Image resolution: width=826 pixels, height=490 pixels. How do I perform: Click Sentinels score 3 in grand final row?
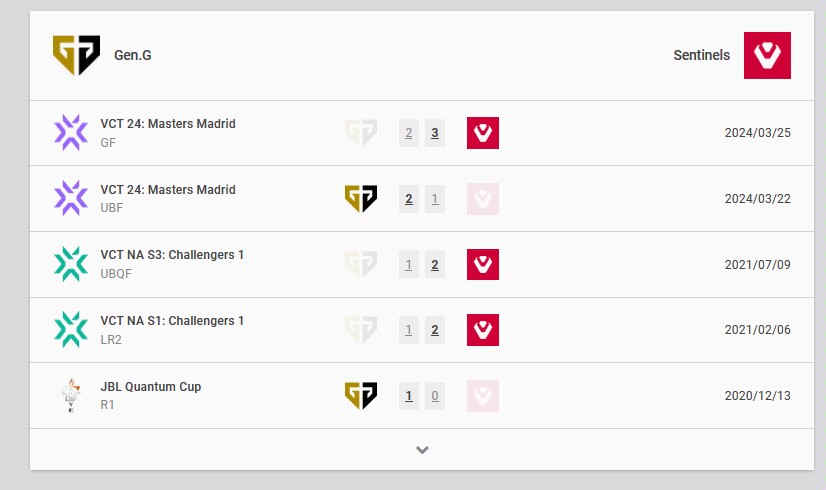tap(435, 133)
